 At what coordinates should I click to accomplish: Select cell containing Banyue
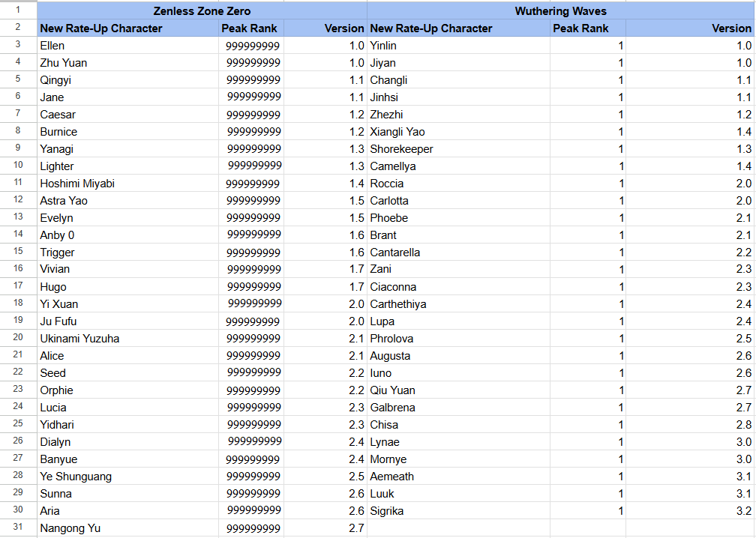pyautogui.click(x=127, y=459)
